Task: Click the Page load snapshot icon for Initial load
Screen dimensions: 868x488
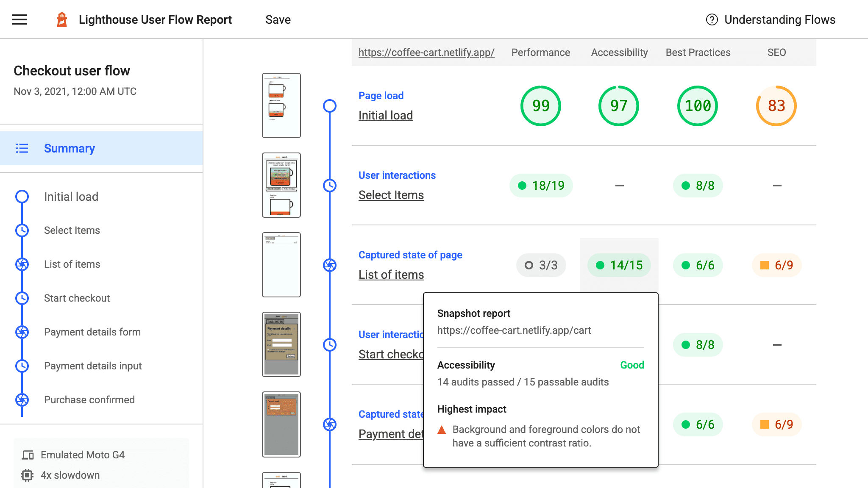Action: pyautogui.click(x=330, y=105)
